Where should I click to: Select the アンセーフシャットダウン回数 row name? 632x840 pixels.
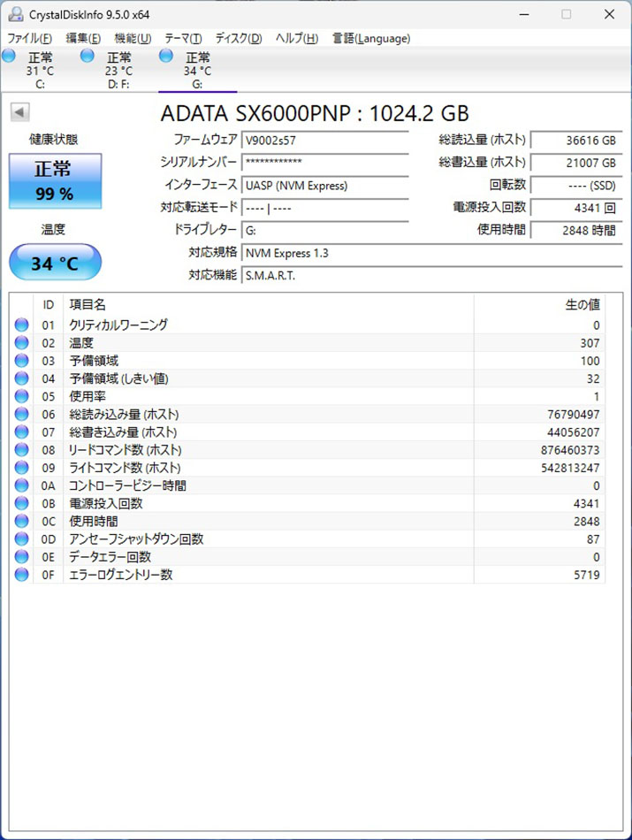pos(136,539)
